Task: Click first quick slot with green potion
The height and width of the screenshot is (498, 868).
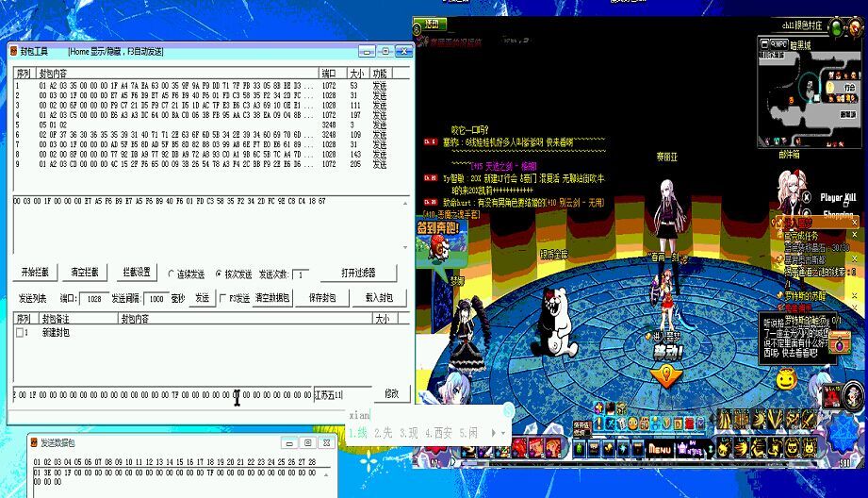Action: point(580,449)
